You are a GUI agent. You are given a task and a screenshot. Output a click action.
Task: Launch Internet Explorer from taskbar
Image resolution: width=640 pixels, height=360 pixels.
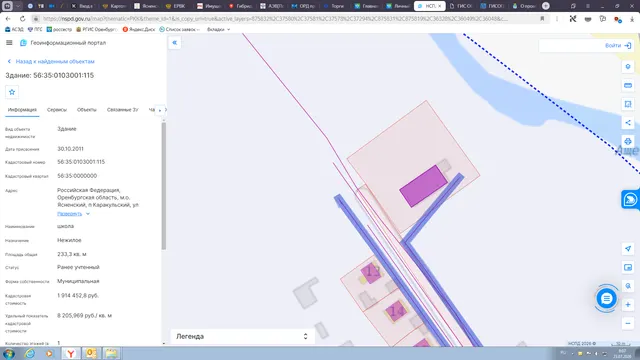(x=30, y=353)
